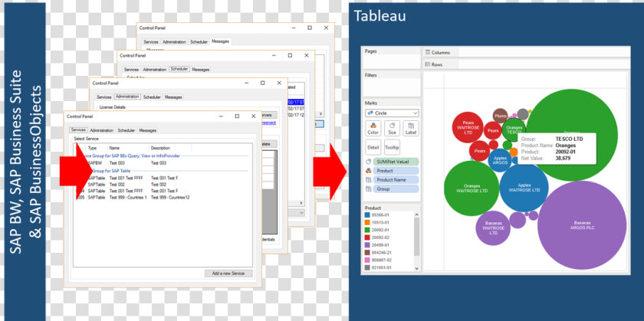
Task: Select the Test 999 - Countries 1 row
Action: coord(163,198)
